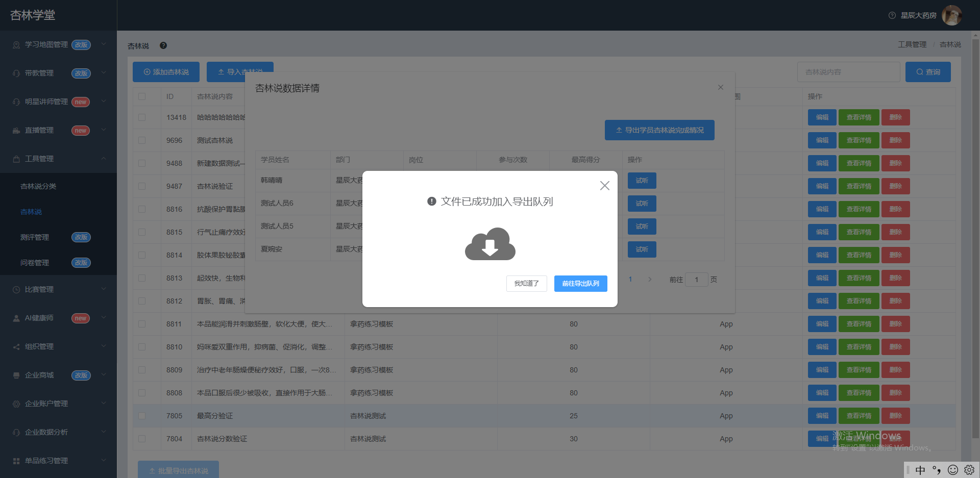Toggle select-all checkbox in table header

point(142,96)
